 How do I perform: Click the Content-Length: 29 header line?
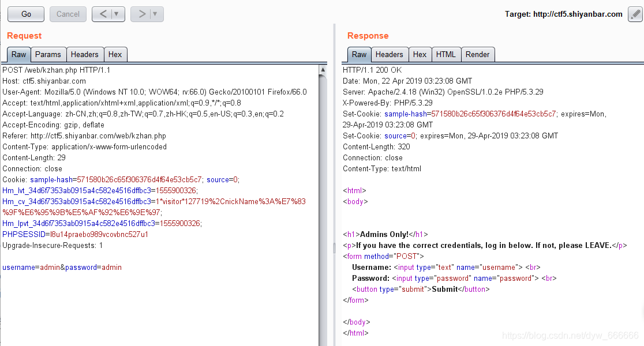pos(34,157)
